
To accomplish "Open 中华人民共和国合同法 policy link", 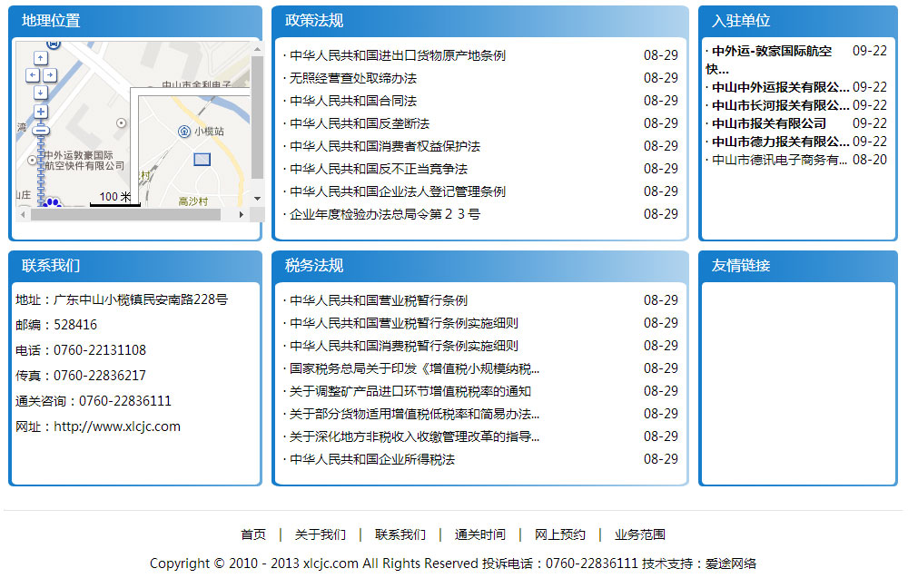I will click(x=352, y=101).
